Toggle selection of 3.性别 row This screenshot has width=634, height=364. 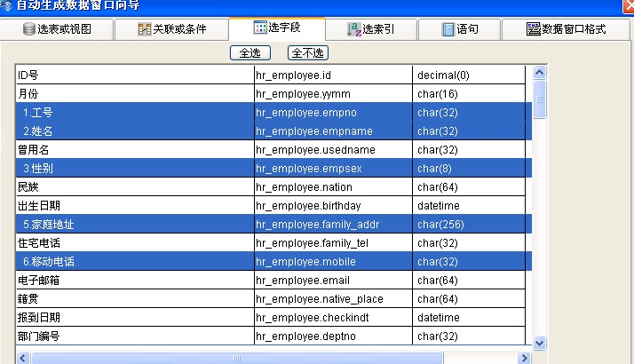point(133,169)
